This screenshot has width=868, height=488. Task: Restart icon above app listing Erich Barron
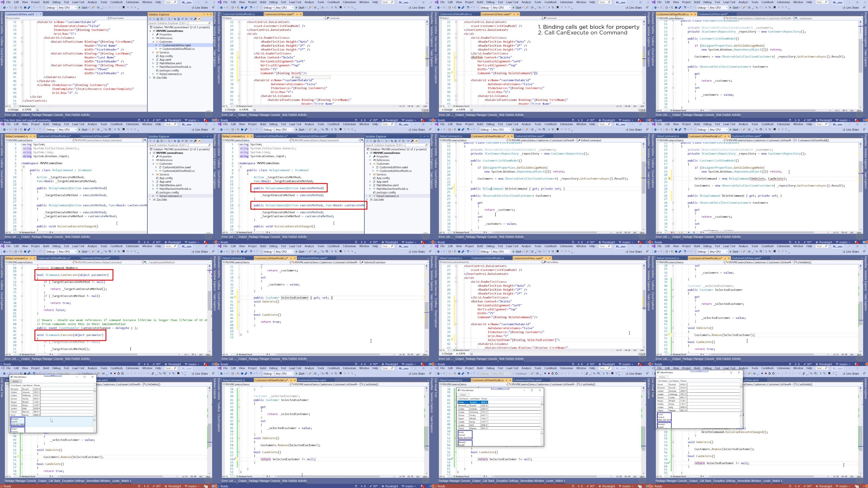119,374
